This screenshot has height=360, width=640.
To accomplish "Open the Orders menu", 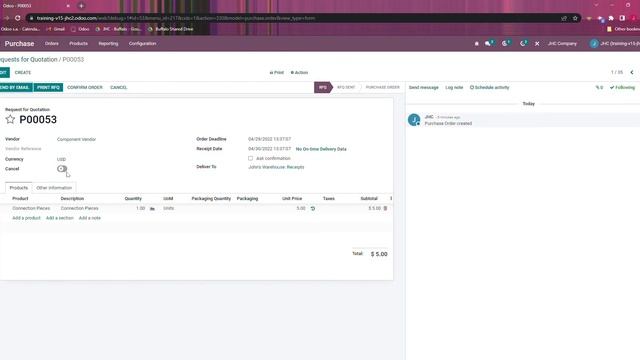I will coord(51,43).
